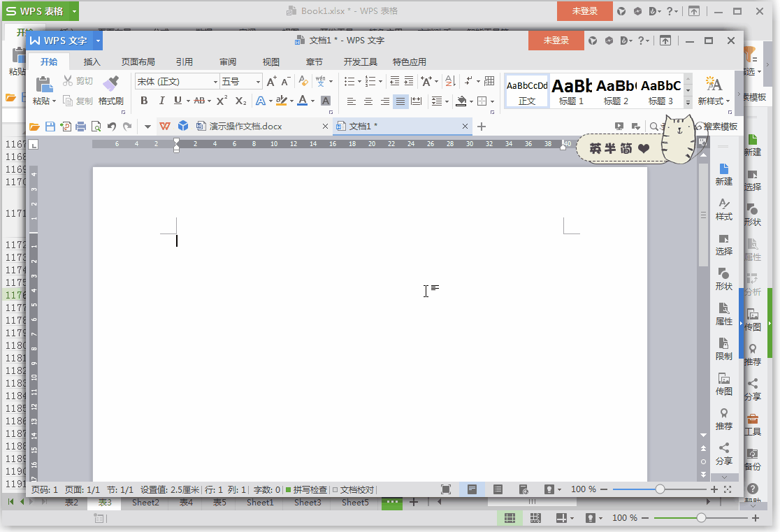The height and width of the screenshot is (532, 780).
Task: Decrease font size with A- icon
Action: 286,81
